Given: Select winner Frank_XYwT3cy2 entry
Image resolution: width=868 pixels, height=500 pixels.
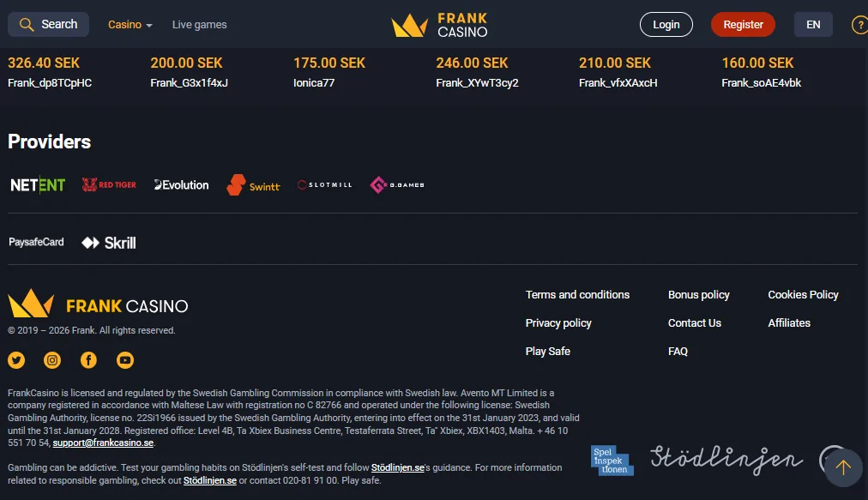Looking at the screenshot, I should coord(477,73).
